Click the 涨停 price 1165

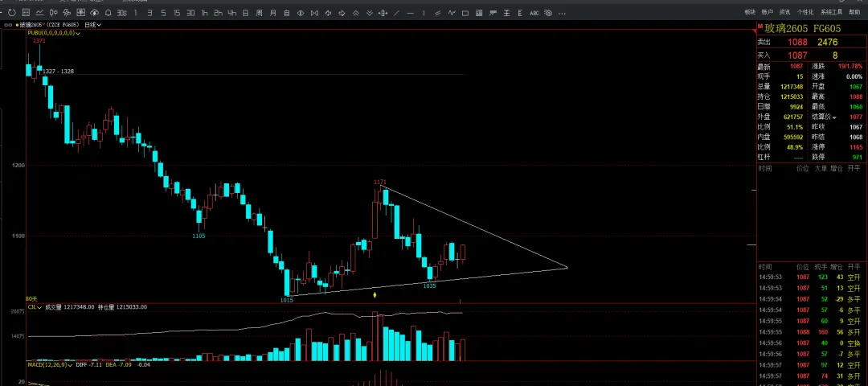pyautogui.click(x=857, y=147)
